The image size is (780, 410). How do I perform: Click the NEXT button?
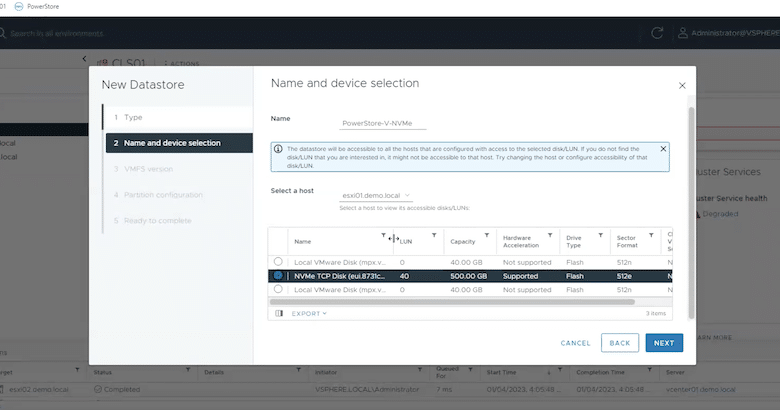point(664,343)
